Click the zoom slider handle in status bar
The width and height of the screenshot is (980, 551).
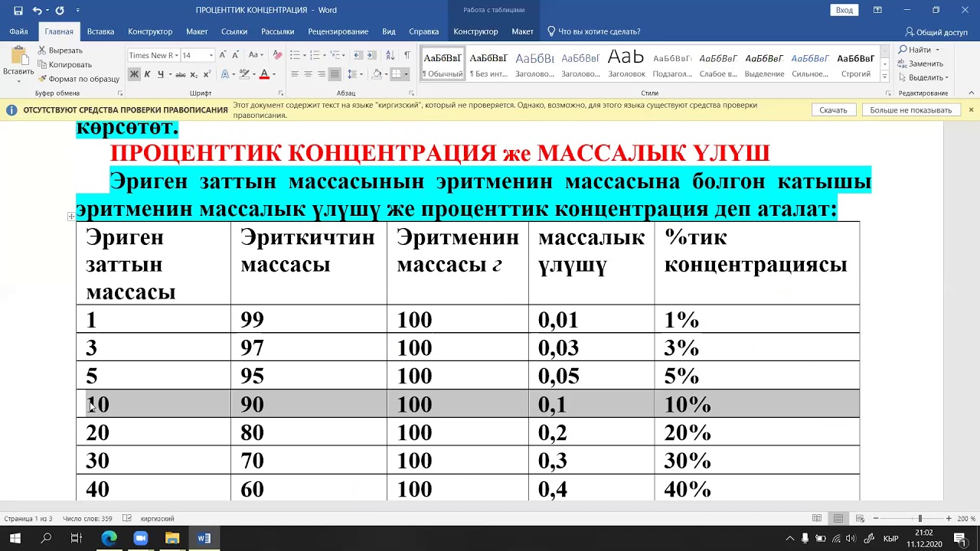tap(920, 518)
